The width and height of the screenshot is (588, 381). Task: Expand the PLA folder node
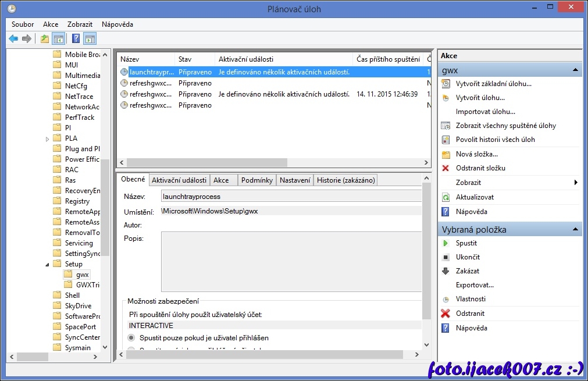click(48, 138)
